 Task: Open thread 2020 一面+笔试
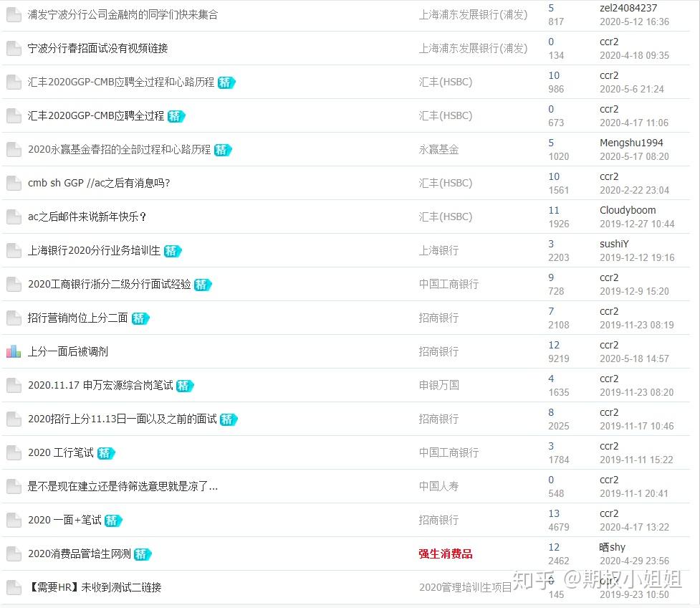click(64, 520)
